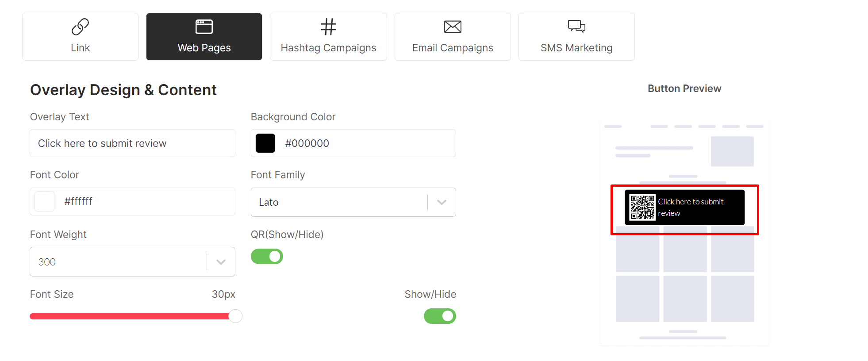Click the Font Family chevron arrow
This screenshot has width=868, height=361.
tap(442, 202)
